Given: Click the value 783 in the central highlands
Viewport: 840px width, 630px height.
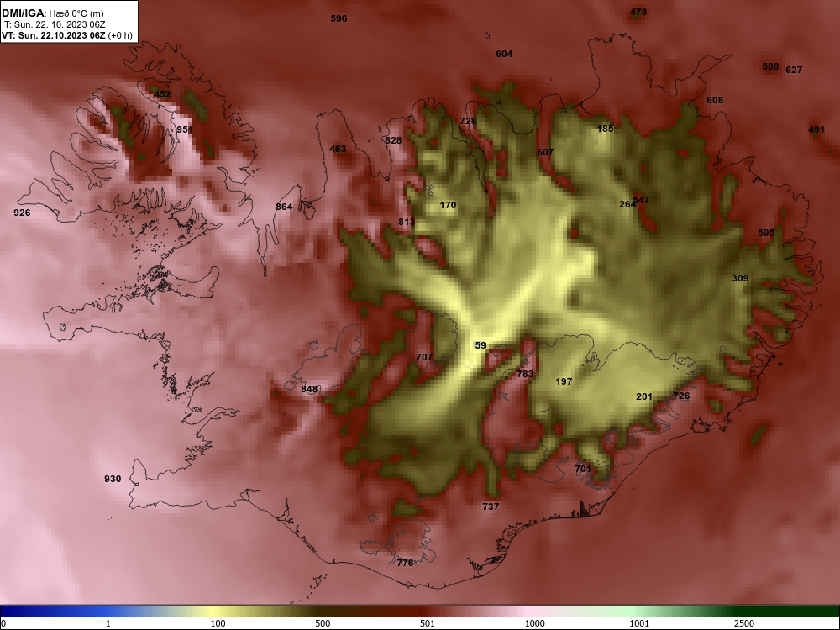Looking at the screenshot, I should click(x=526, y=374).
